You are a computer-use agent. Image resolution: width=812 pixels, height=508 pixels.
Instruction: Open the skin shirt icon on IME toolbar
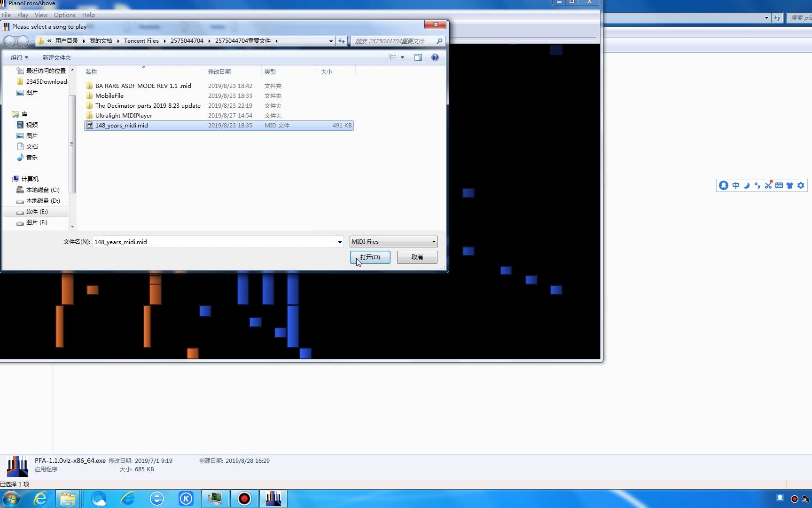[x=790, y=185]
